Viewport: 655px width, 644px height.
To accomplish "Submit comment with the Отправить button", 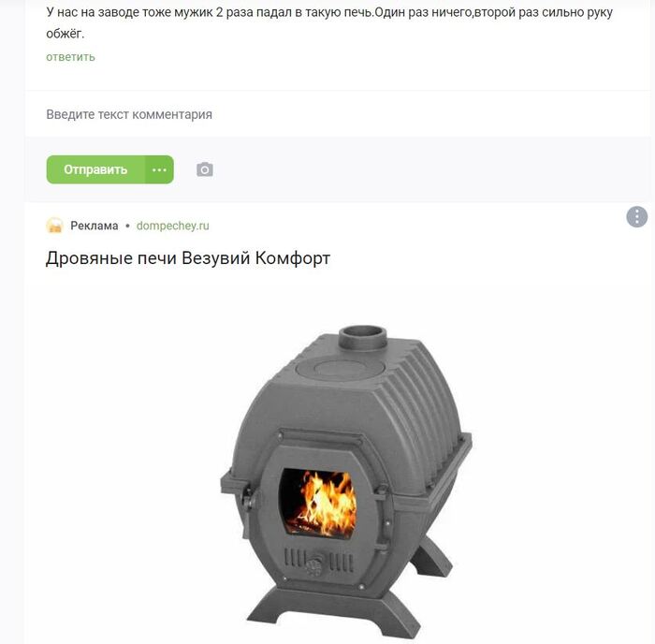I will click(x=95, y=169).
